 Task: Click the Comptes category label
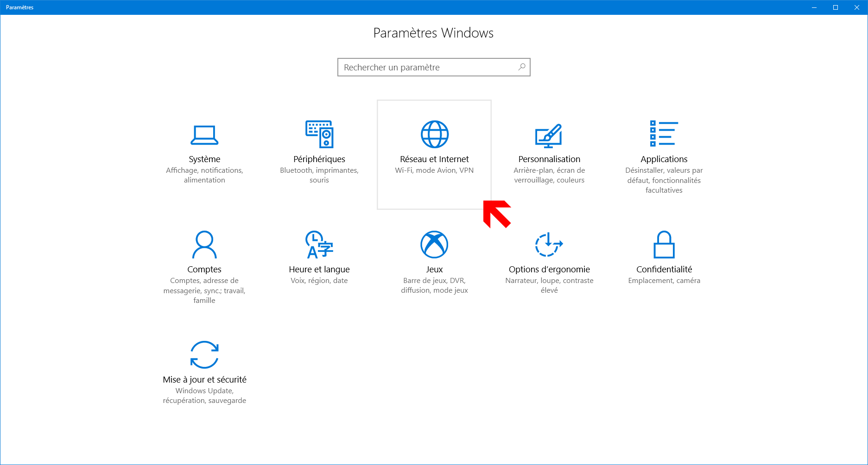(x=204, y=269)
